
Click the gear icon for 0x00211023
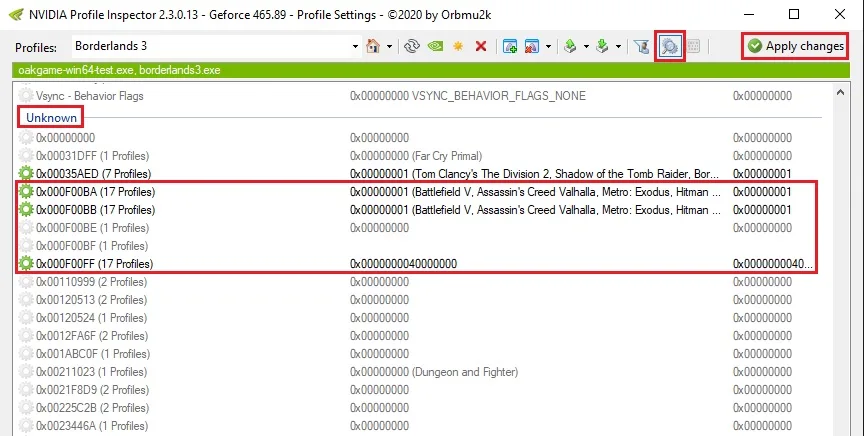click(x=26, y=372)
